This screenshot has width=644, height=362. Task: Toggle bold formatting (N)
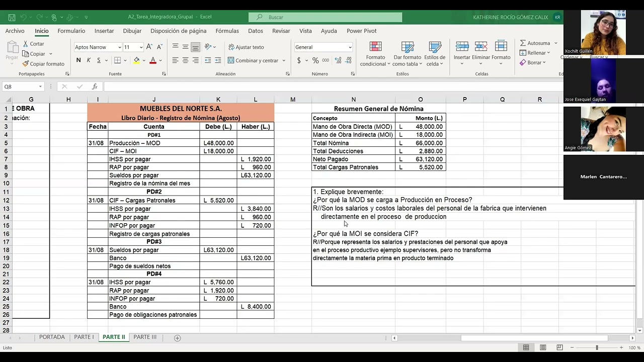point(78,60)
